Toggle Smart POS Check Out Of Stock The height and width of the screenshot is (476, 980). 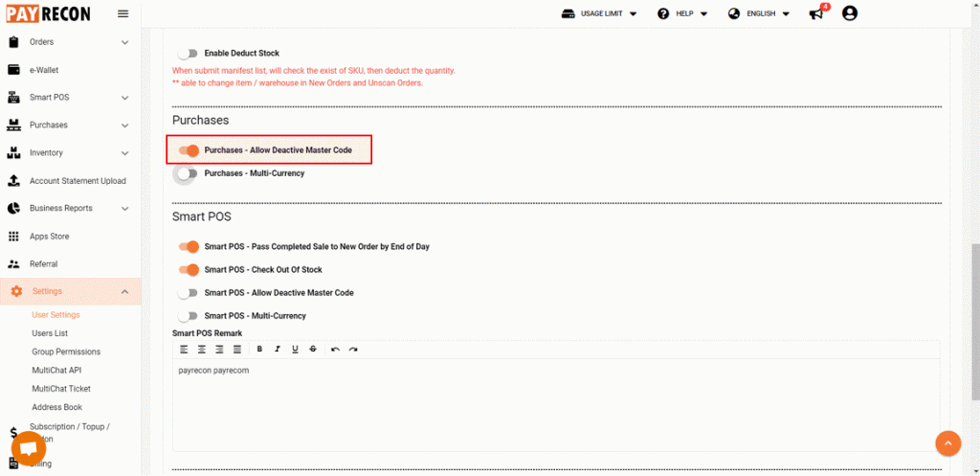click(x=189, y=269)
